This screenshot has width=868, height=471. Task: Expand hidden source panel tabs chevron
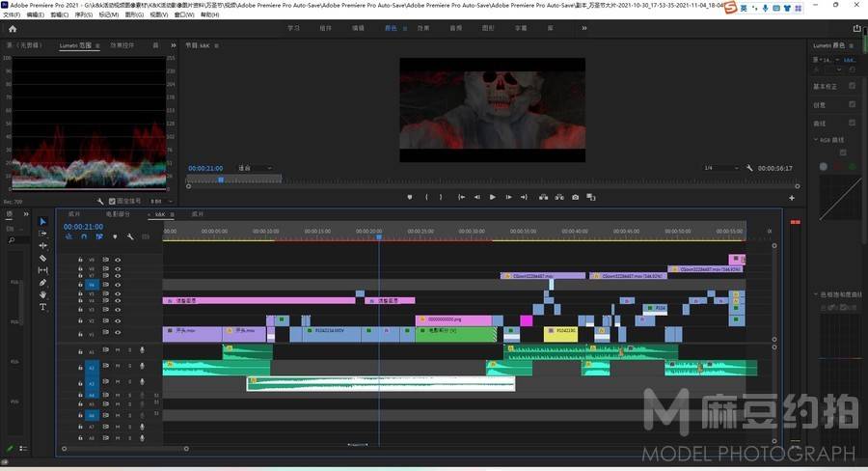(x=174, y=45)
